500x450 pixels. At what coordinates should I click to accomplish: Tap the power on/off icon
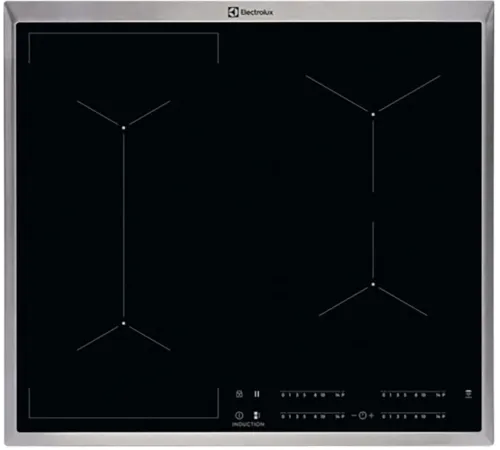(x=239, y=415)
